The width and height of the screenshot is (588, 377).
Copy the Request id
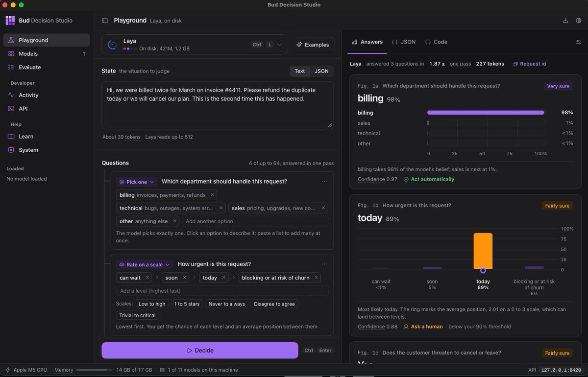[529, 64]
